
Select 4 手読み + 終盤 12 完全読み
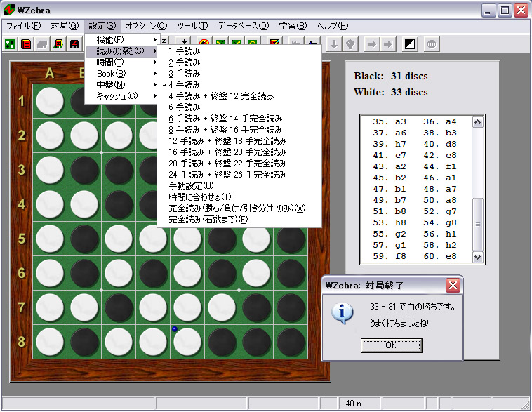[239, 96]
